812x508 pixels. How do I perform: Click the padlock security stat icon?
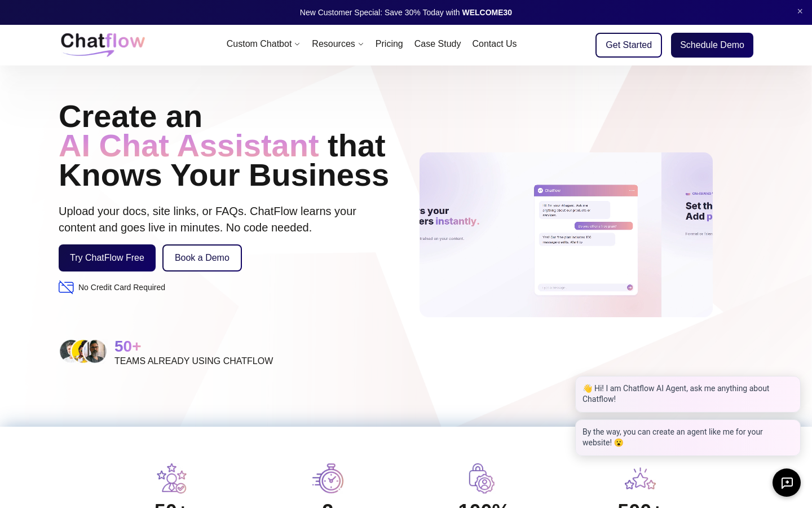482,479
